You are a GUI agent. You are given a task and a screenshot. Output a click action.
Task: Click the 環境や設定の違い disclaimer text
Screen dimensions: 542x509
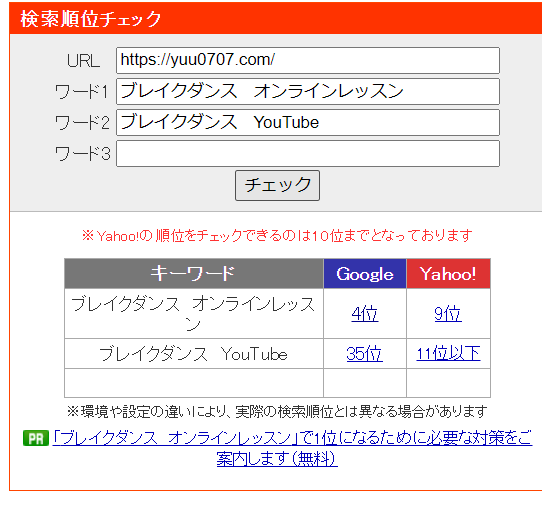point(277,412)
